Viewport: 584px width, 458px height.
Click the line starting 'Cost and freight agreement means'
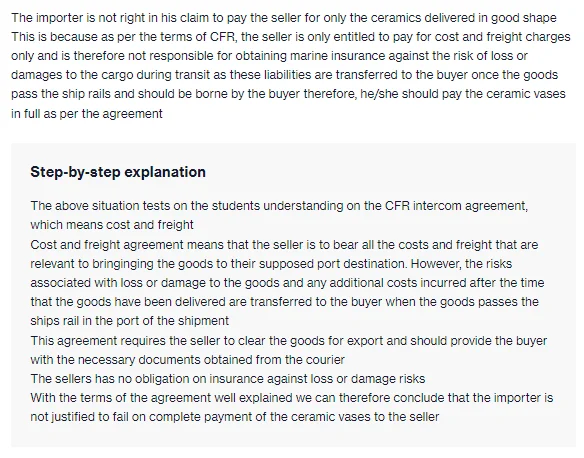[x=284, y=245]
